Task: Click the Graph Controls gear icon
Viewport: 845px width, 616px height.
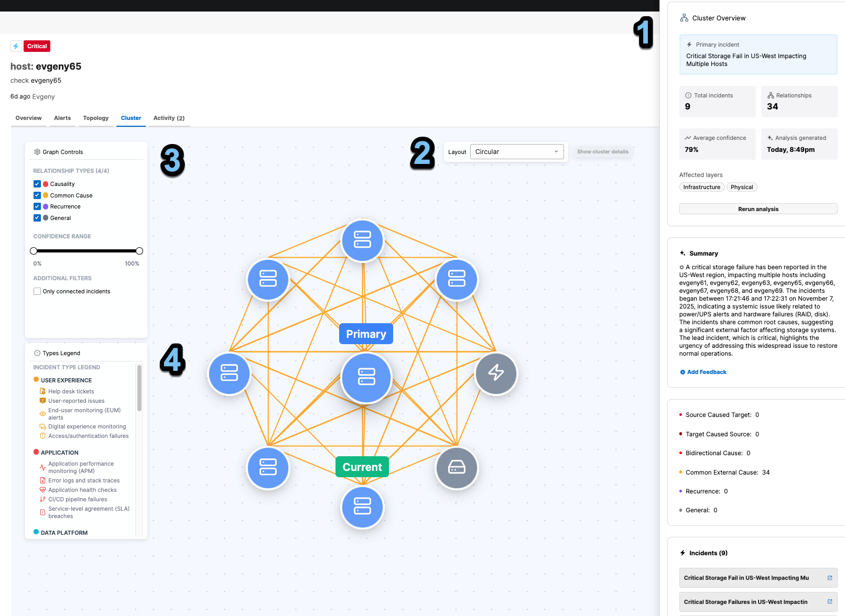Action: (x=37, y=152)
